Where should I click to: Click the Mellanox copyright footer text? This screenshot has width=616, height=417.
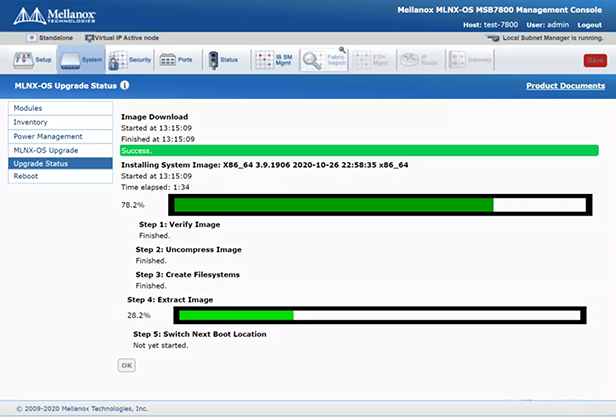click(82, 409)
